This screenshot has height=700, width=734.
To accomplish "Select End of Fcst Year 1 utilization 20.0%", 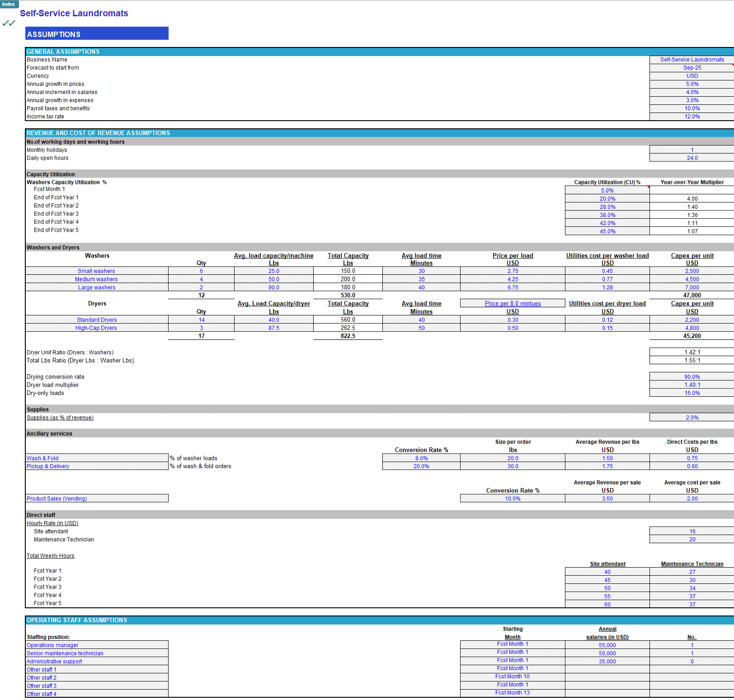I will tap(607, 199).
